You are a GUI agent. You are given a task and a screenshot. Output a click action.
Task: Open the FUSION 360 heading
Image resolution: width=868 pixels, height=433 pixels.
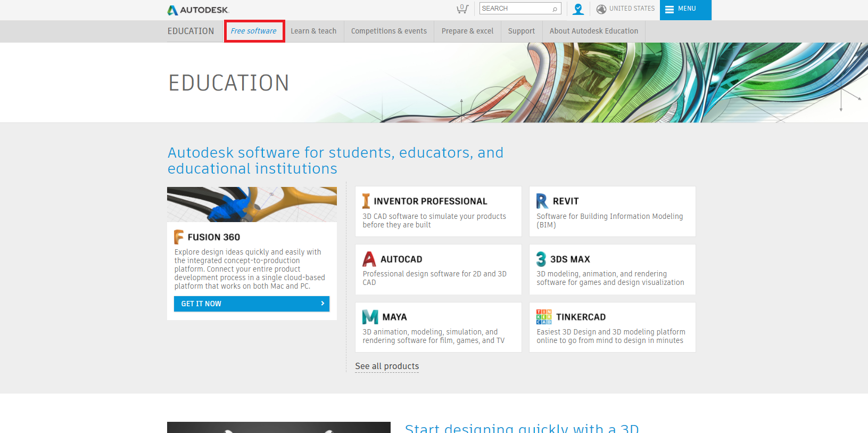click(x=213, y=238)
